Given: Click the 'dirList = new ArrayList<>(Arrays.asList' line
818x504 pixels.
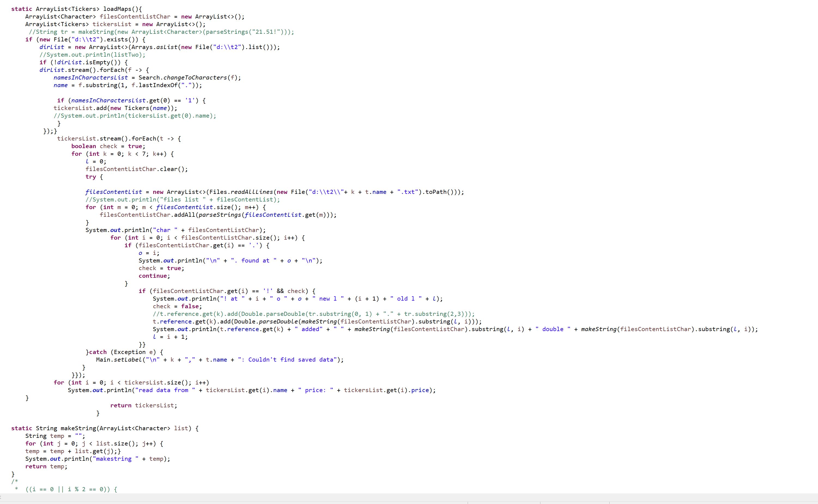Looking at the screenshot, I should [160, 47].
